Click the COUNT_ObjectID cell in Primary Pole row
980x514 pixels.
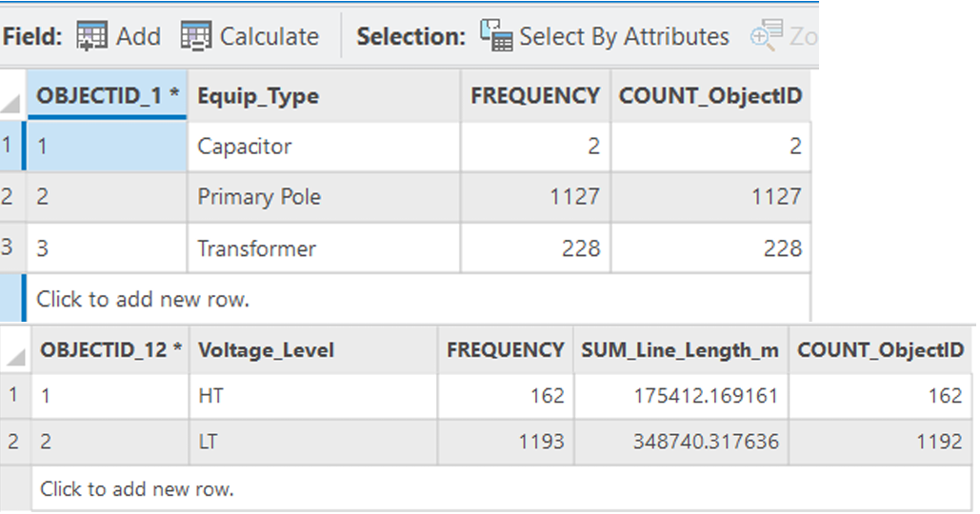point(710,197)
